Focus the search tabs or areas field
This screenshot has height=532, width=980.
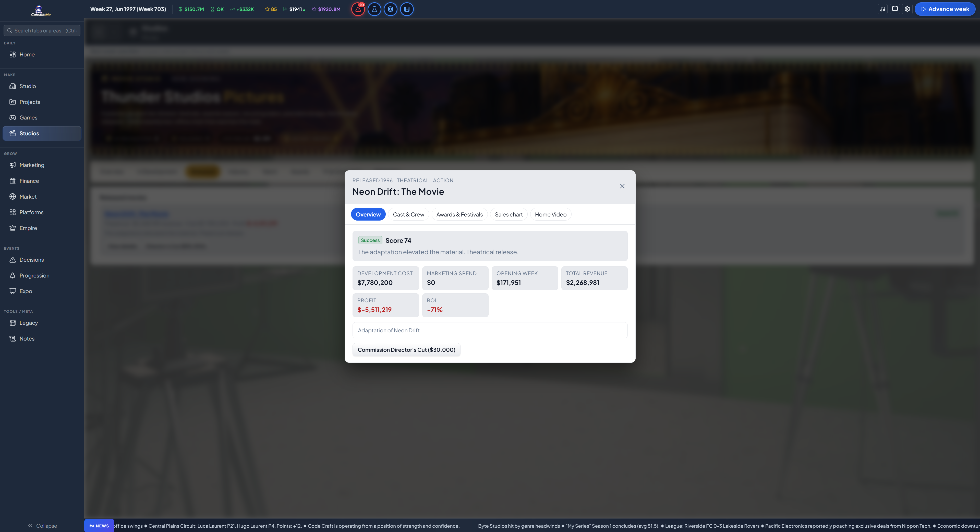42,30
